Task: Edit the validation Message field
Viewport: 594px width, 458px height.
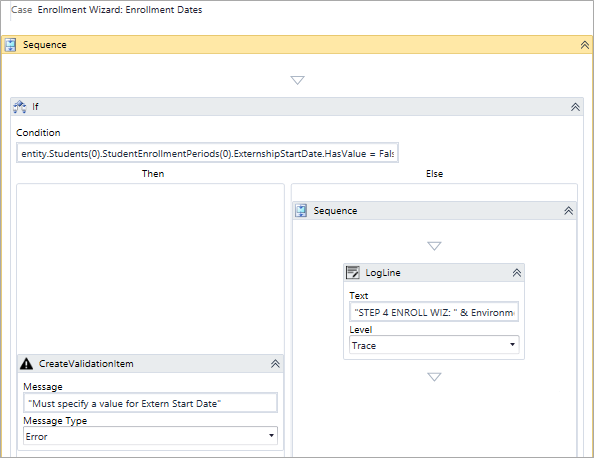Action: point(150,403)
